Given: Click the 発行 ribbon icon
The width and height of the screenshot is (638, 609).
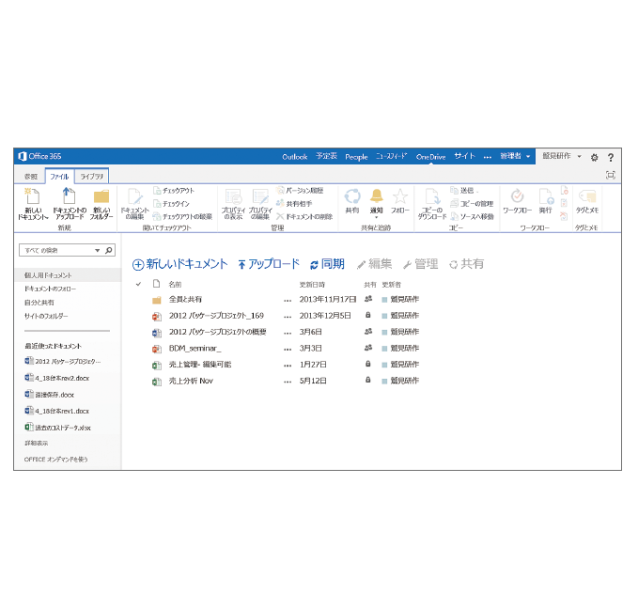Looking at the screenshot, I should click(546, 201).
